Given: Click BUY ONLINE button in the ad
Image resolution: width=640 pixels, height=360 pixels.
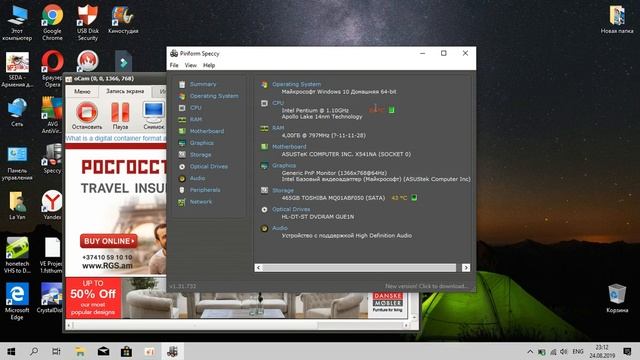Looking at the screenshot, I should coord(109,241).
